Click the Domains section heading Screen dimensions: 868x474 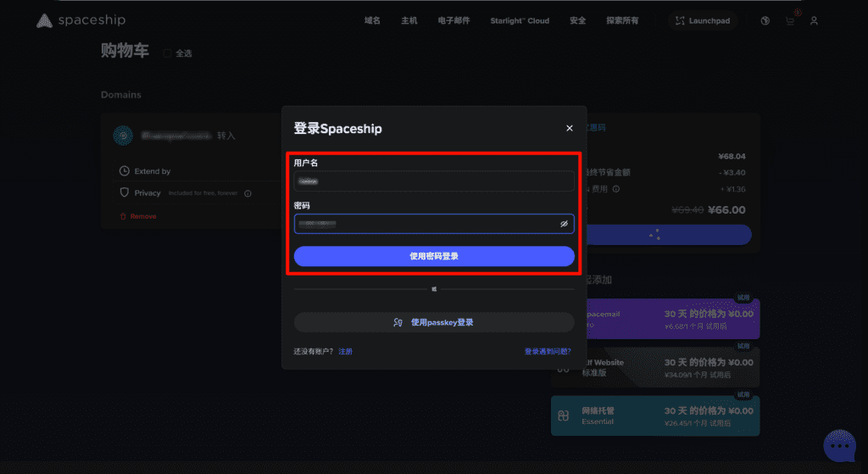[x=120, y=95]
